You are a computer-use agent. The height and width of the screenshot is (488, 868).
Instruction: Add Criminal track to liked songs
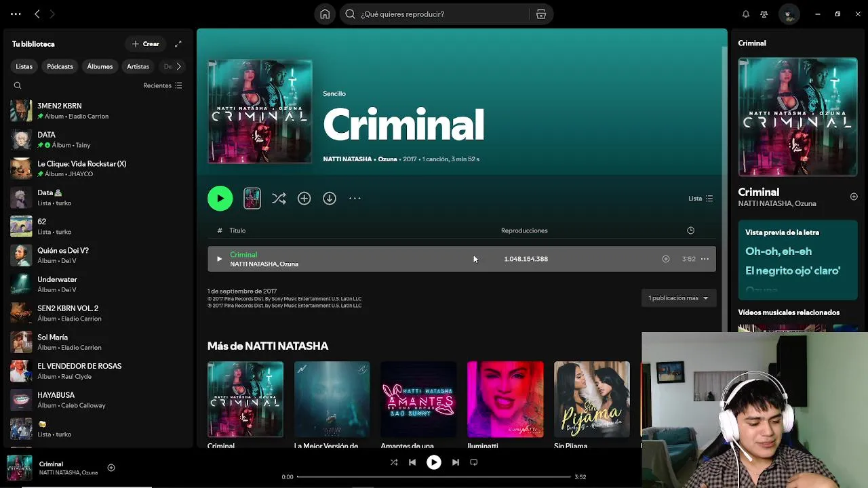[666, 259]
